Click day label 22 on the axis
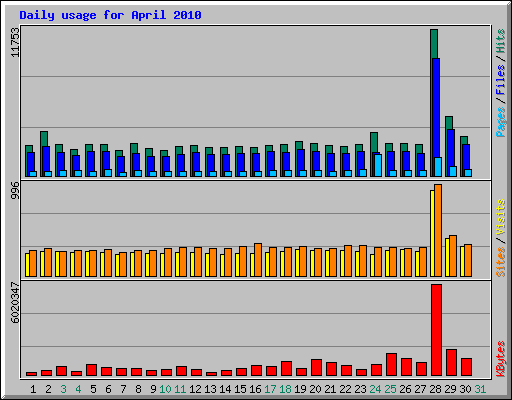Image resolution: width=512 pixels, height=400 pixels. (x=345, y=389)
